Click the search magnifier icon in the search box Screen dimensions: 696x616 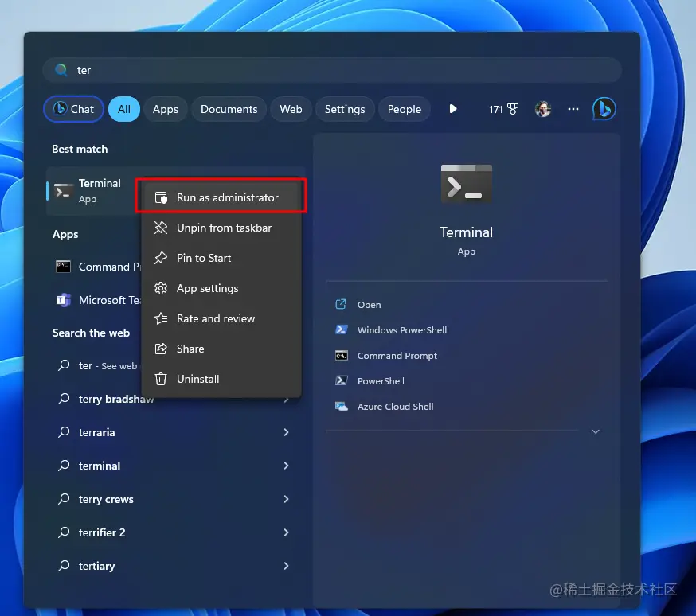pyautogui.click(x=61, y=70)
